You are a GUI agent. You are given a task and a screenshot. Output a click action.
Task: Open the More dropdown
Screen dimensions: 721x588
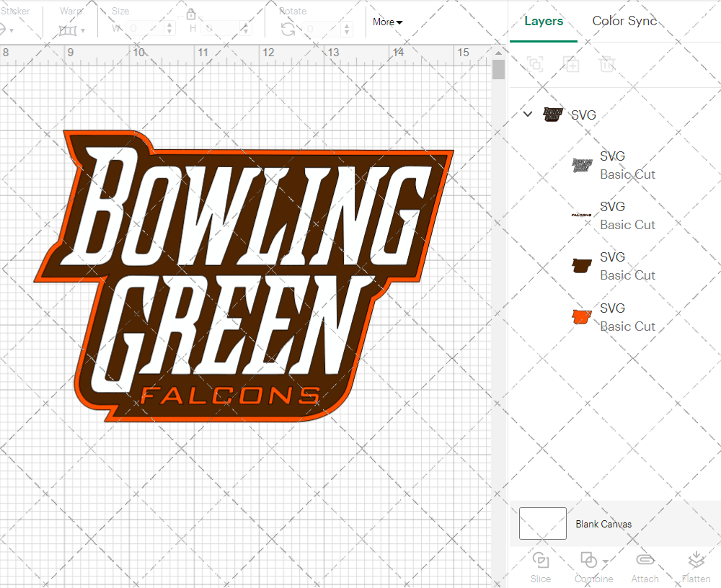[386, 22]
